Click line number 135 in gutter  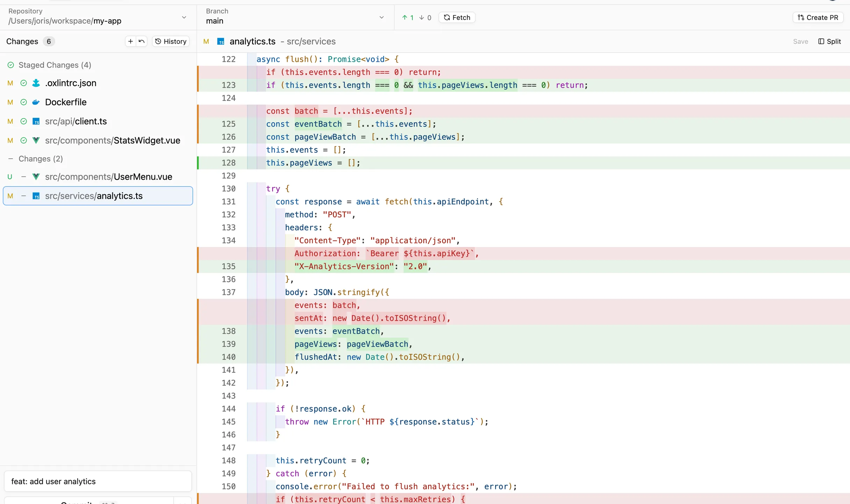pos(229,266)
